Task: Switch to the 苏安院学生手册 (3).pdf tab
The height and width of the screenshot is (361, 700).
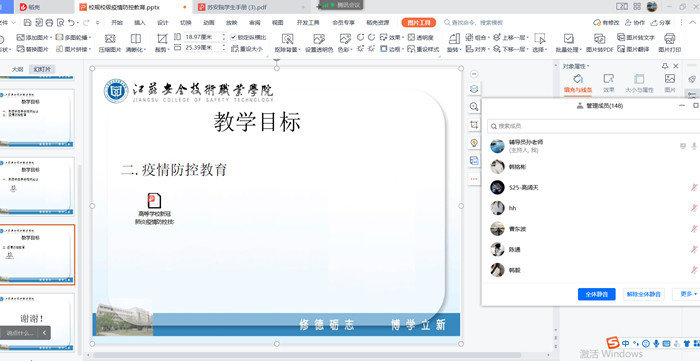Action: (x=249, y=8)
